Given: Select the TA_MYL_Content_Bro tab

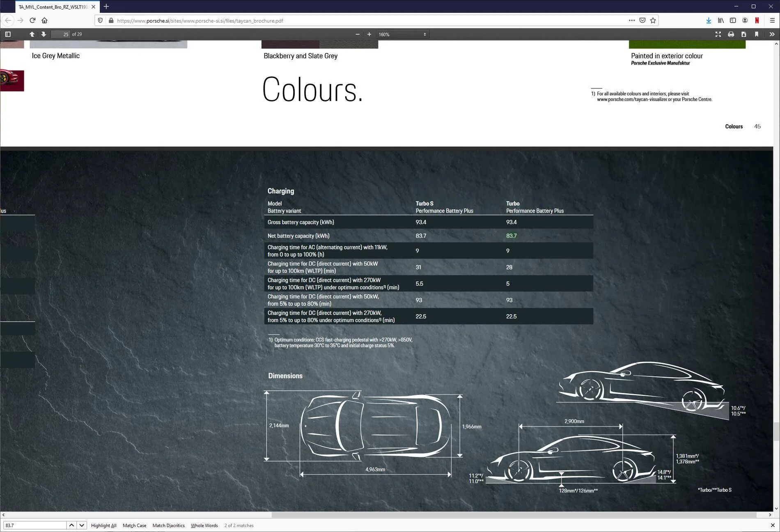Looking at the screenshot, I should coord(53,7).
